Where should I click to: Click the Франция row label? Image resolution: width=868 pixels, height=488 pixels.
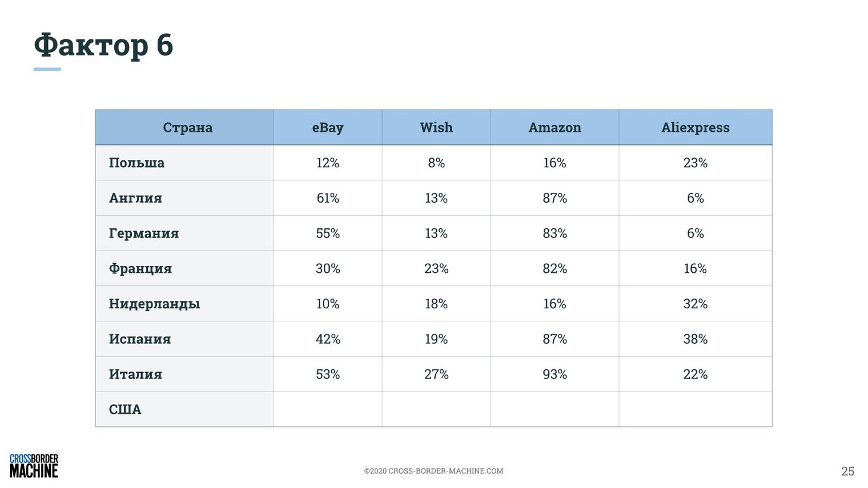click(140, 269)
